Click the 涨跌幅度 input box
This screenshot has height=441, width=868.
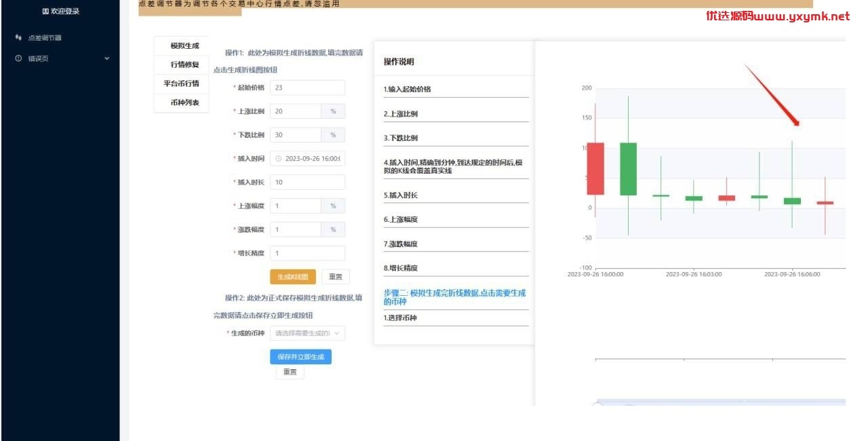295,229
